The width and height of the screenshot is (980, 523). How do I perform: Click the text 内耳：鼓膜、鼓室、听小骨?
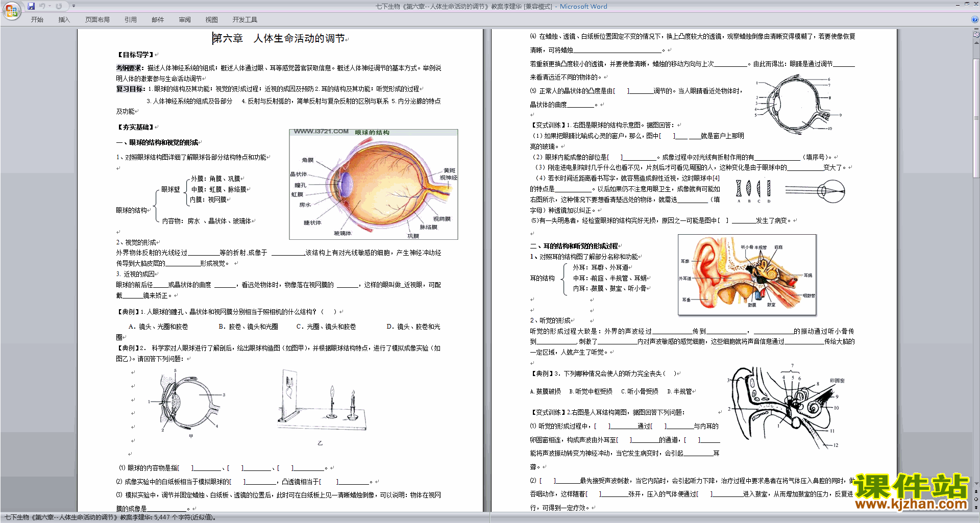609,288
